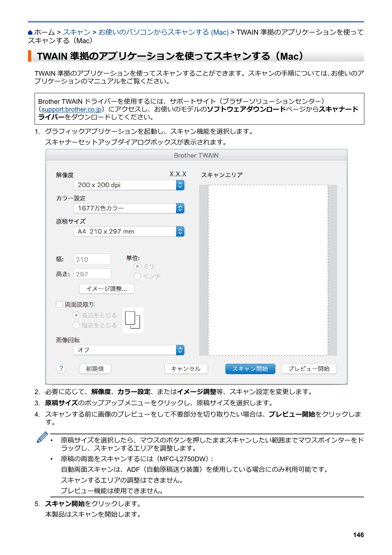Click the page number 146
The image size is (392, 555).
(358, 535)
